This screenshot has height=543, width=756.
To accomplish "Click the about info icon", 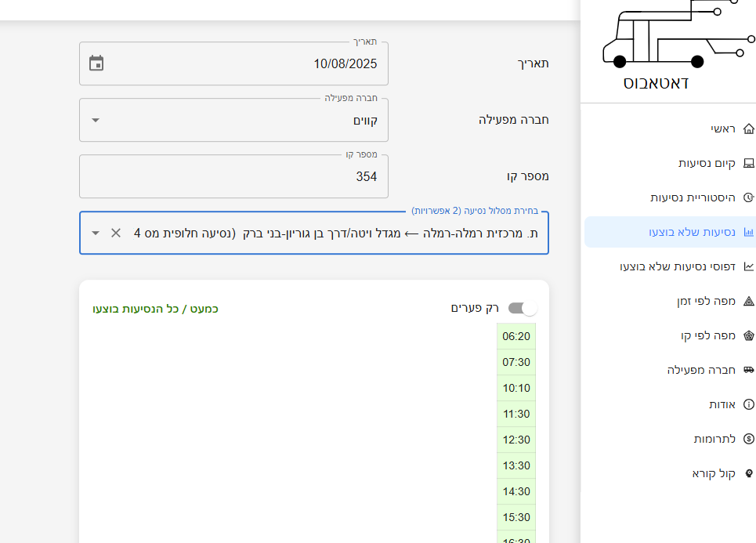I will [x=748, y=404].
